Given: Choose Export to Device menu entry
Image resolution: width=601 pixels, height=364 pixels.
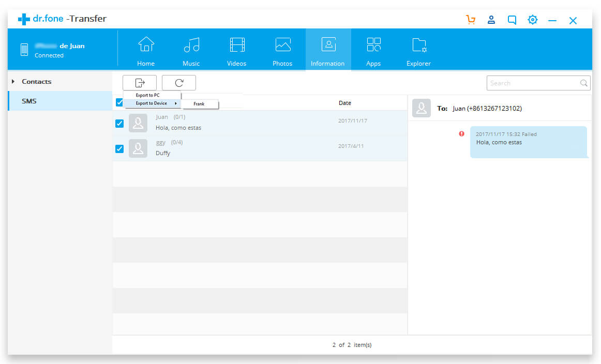Looking at the screenshot, I should coord(152,103).
